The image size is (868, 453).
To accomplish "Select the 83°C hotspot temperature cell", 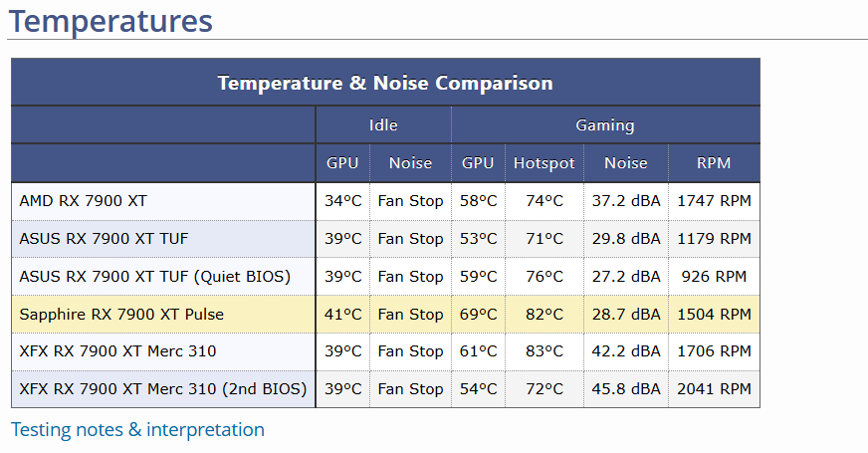I will (x=544, y=351).
